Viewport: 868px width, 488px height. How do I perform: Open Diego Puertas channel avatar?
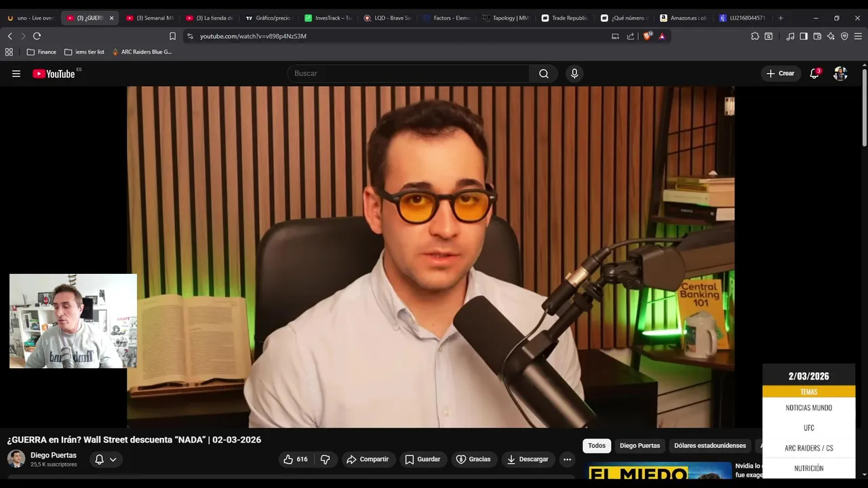point(16,459)
